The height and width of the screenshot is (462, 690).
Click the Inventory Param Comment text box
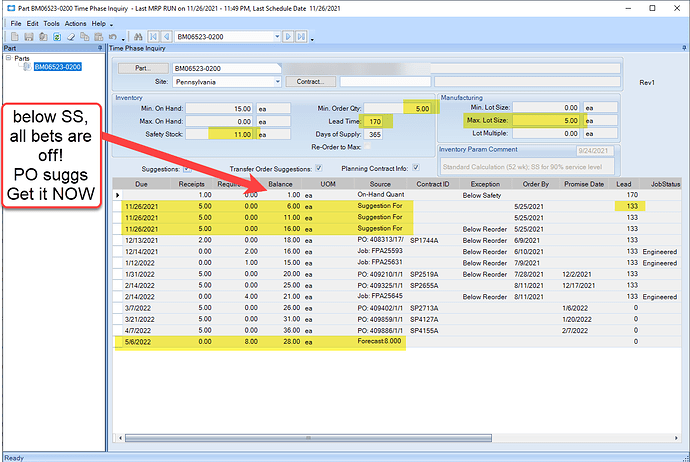coord(527,167)
